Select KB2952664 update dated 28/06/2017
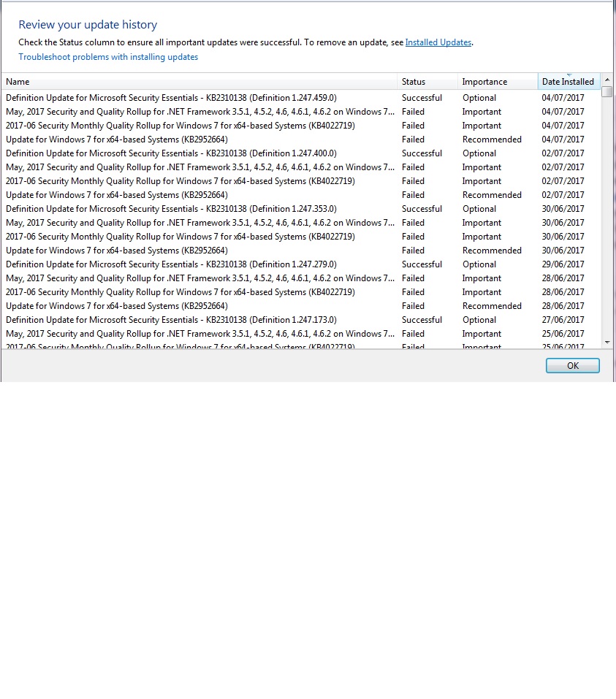The height and width of the screenshot is (699, 616). coord(301,306)
